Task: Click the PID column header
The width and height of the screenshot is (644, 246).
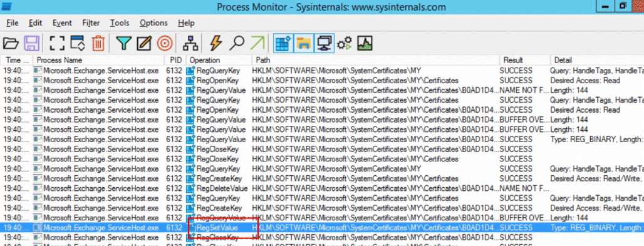Action: click(175, 60)
